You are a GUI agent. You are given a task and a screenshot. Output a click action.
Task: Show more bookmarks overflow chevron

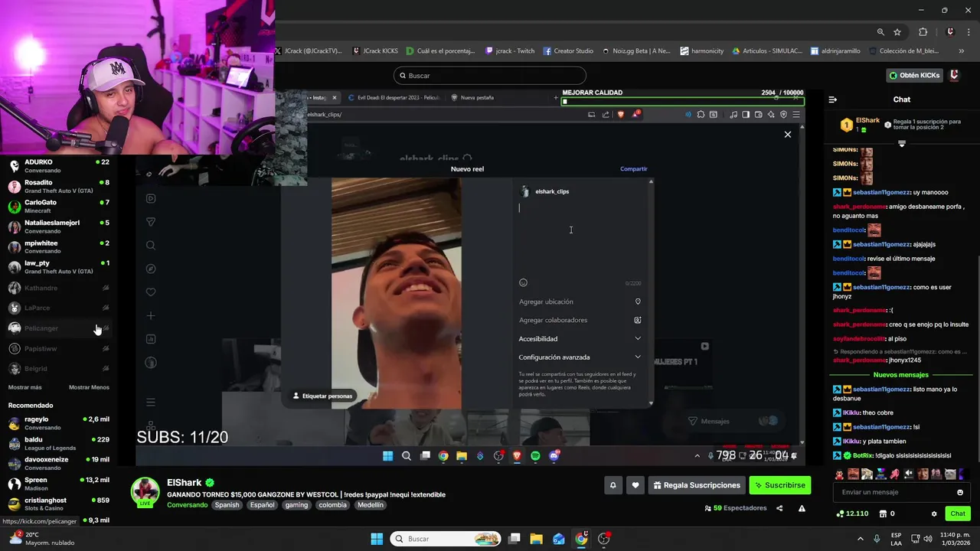(961, 51)
